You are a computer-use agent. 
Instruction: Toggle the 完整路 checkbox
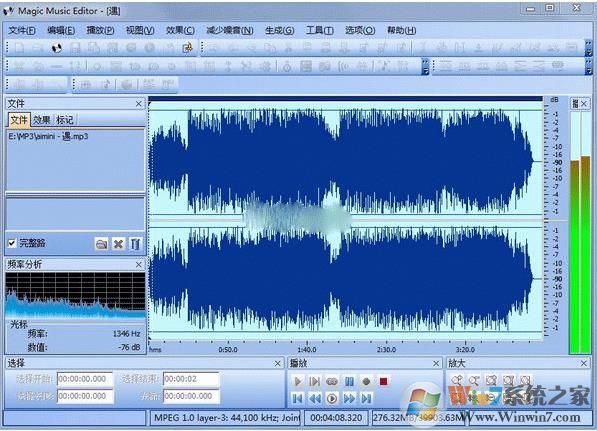12,243
